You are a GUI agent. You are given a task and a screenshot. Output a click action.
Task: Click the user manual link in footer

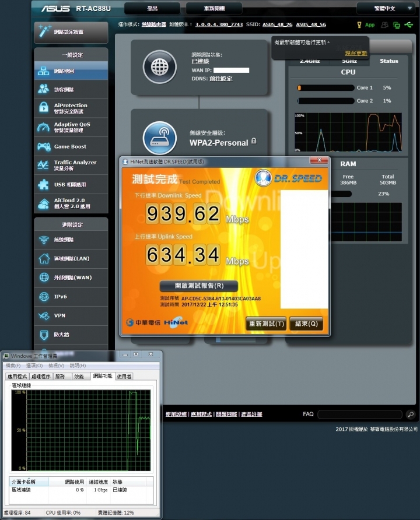point(176,414)
